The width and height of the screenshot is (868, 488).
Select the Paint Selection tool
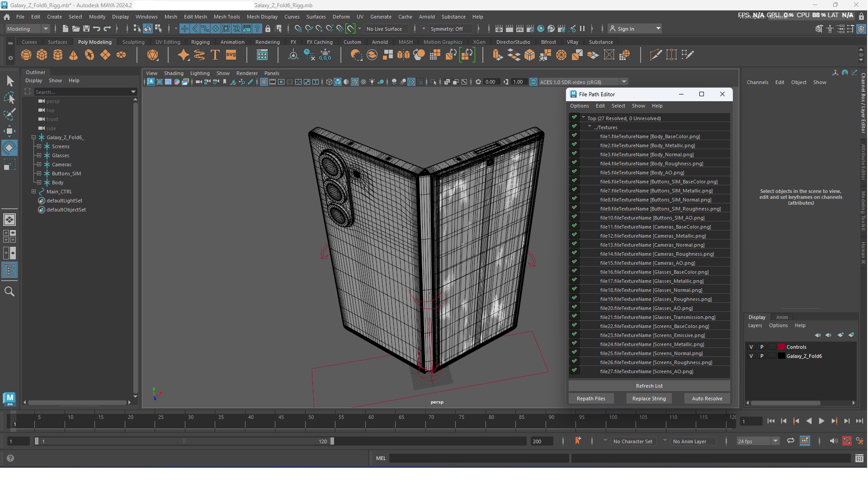tap(9, 114)
